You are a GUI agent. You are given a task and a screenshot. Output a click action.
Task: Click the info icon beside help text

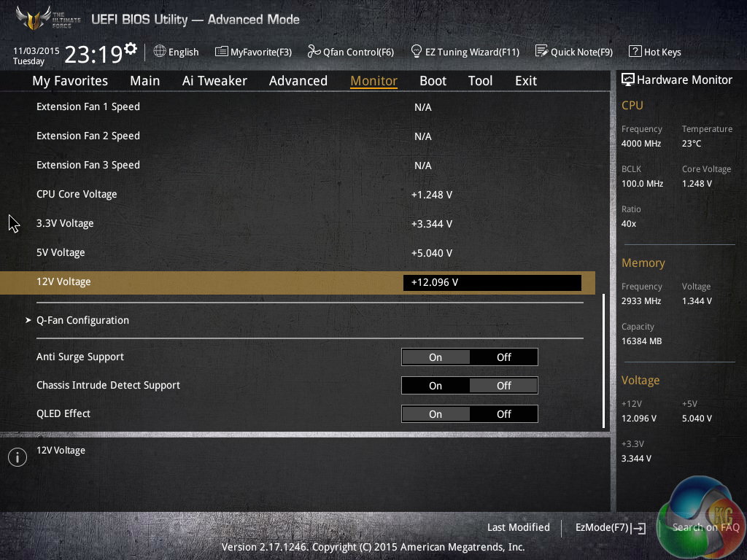[x=18, y=457]
